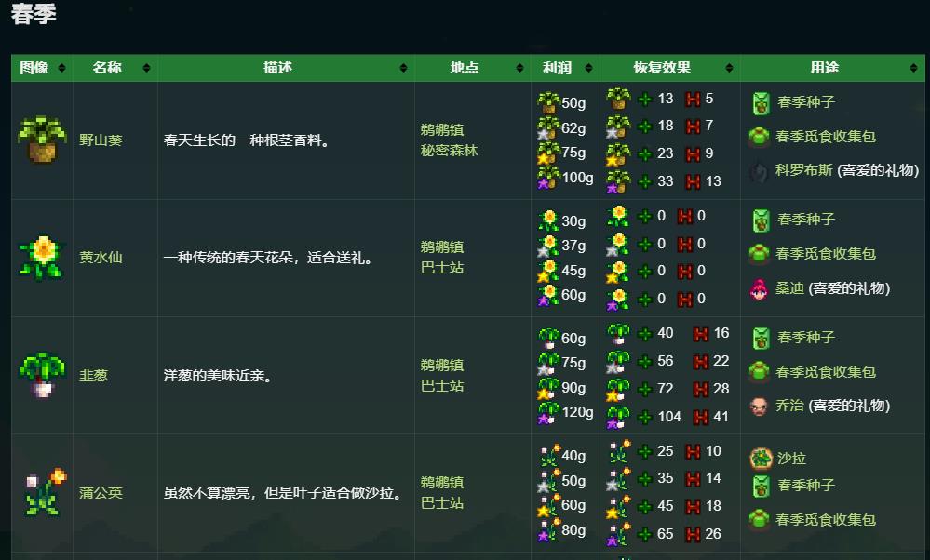Select the 50g price of 野山葵
This screenshot has height=560, width=930.
[573, 103]
